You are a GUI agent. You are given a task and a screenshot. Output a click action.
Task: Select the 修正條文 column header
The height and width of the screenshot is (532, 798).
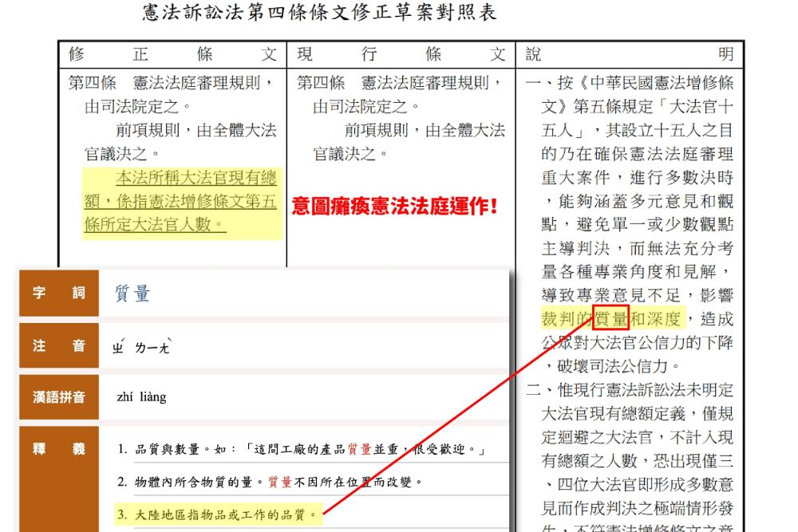point(172,54)
